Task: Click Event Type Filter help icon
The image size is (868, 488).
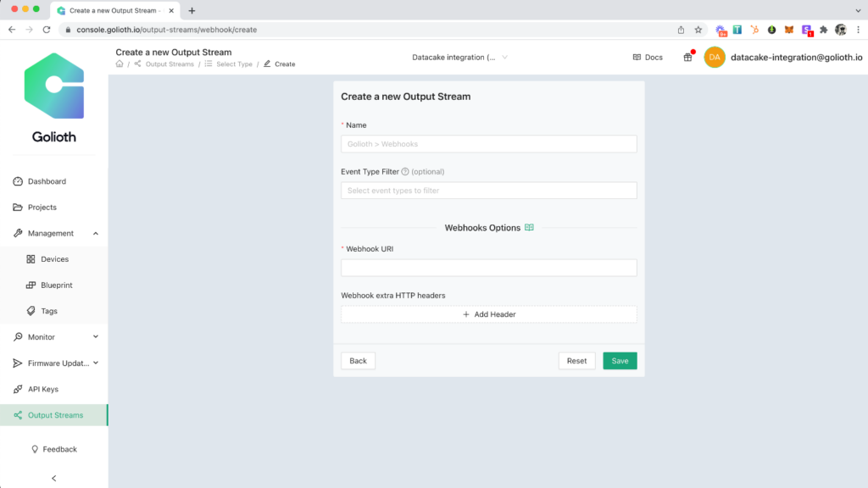Action: point(405,172)
